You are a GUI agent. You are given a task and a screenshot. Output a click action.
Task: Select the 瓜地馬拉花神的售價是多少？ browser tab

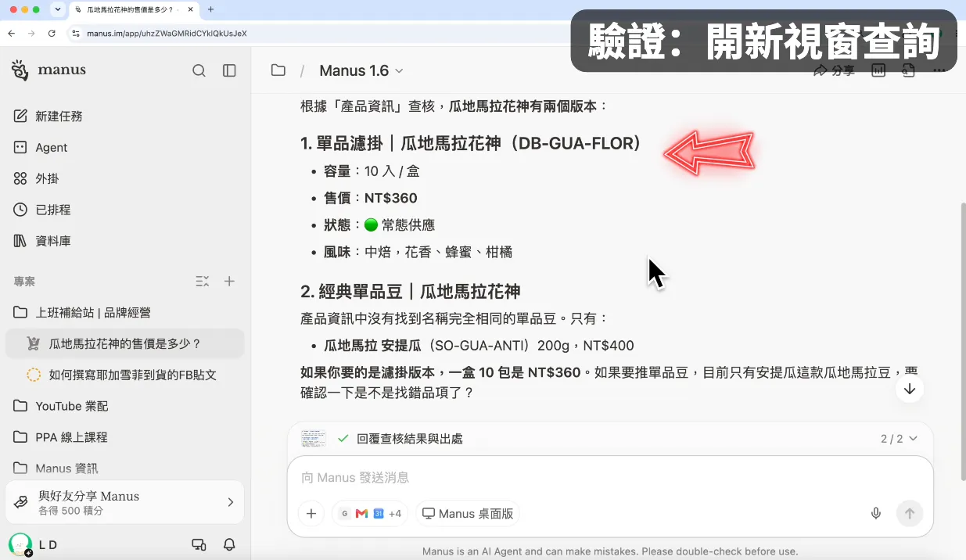[x=133, y=9]
